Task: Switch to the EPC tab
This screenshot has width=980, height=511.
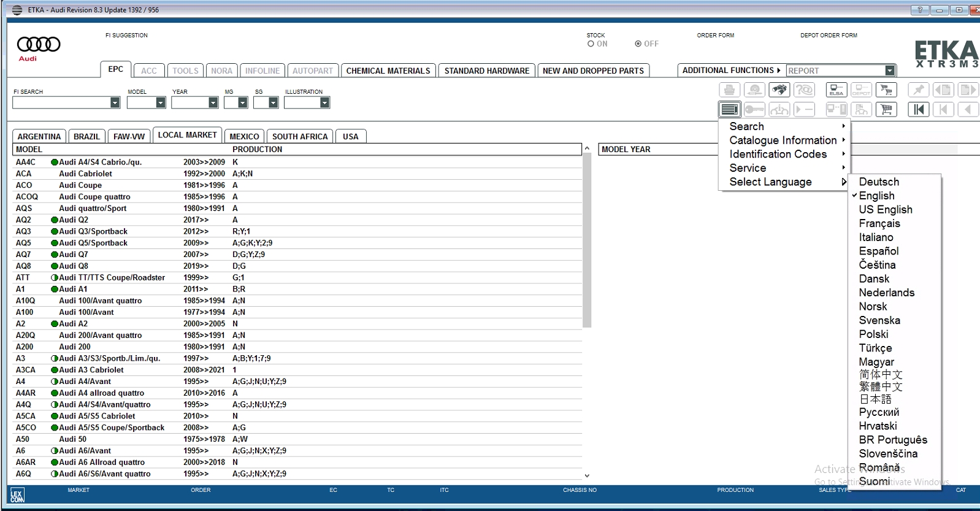Action: tap(115, 69)
